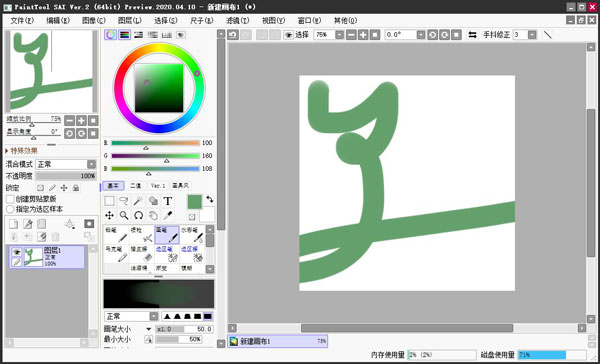600x364 pixels.
Task: Toggle the HSV sliders panel icon
Action: point(139,35)
